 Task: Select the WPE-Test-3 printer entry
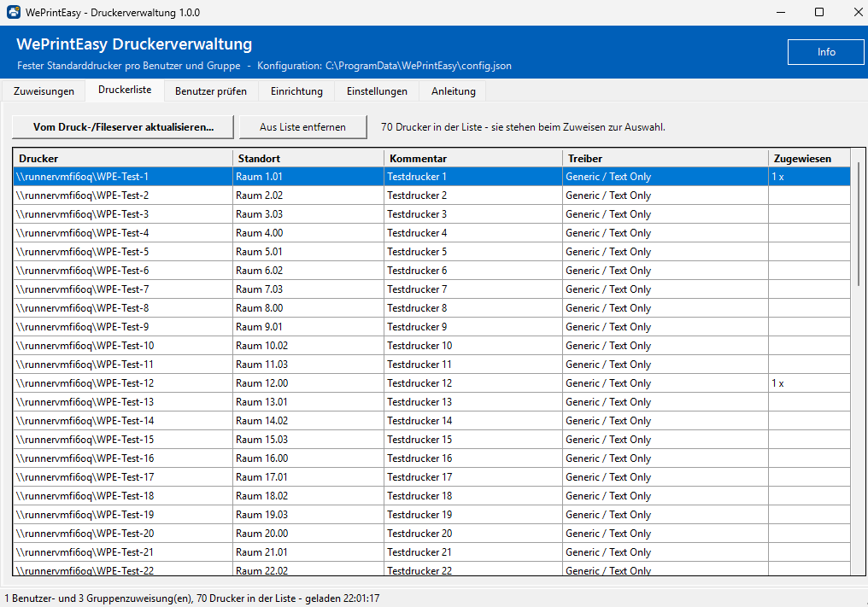click(431, 214)
